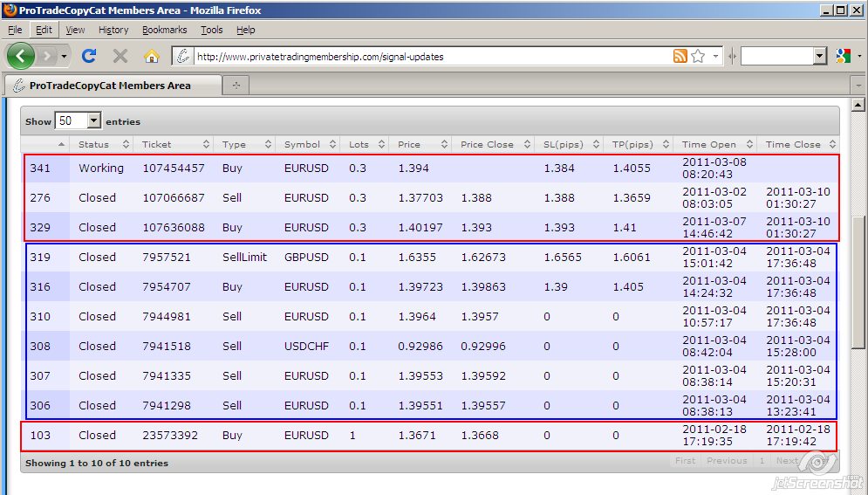Viewport: 868px width, 495px height.
Task: Open the list-all-tabs dropdown arrow
Action: click(858, 86)
